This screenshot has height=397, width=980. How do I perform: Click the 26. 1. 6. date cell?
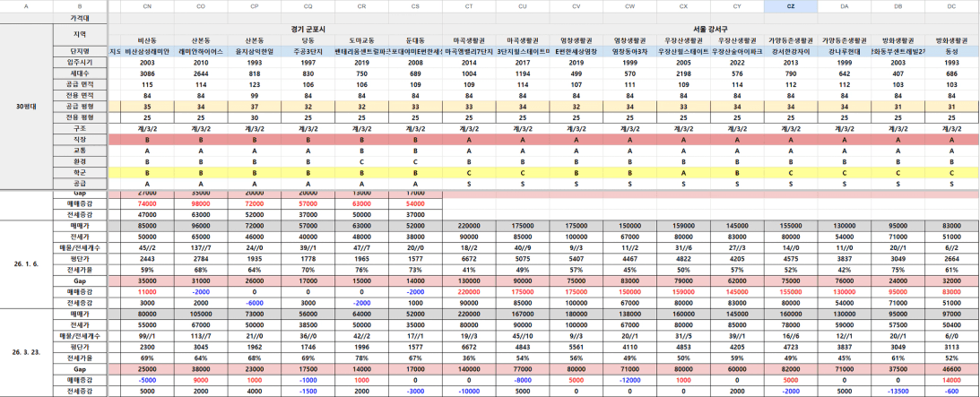click(25, 263)
